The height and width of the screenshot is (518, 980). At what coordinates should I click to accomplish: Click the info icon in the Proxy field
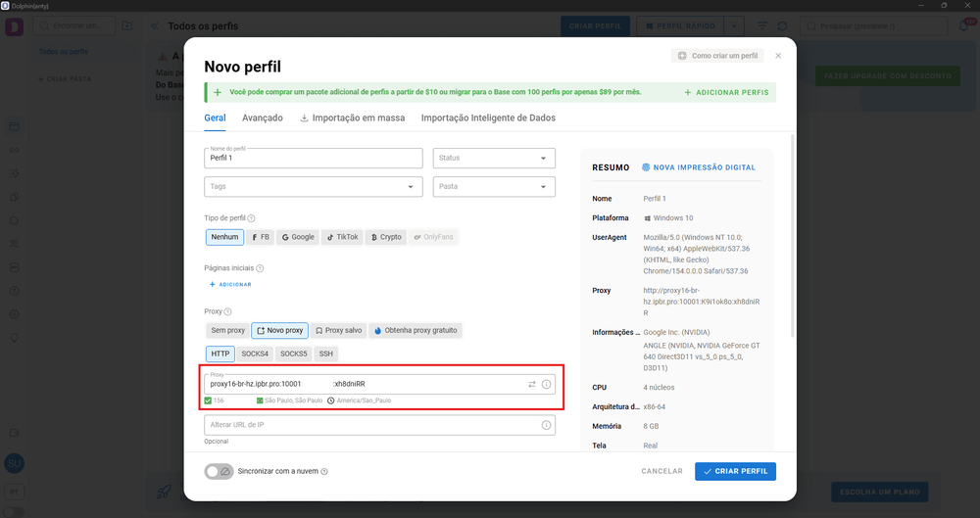tap(546, 384)
